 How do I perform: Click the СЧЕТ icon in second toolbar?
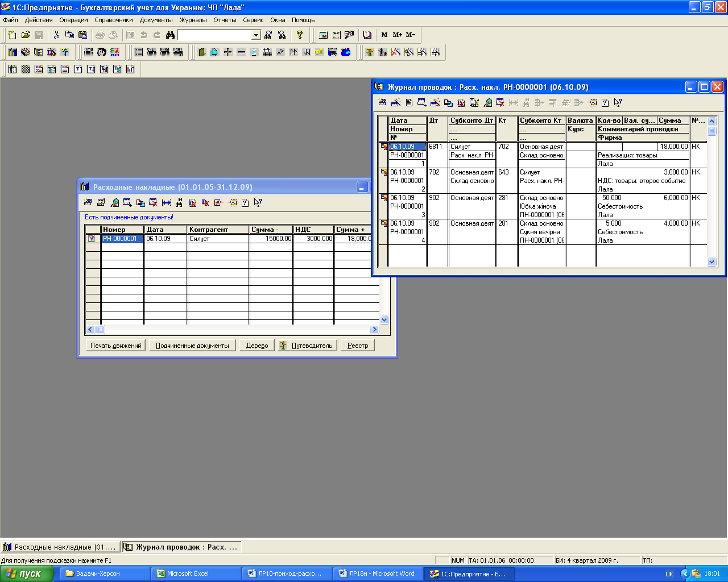click(152, 52)
